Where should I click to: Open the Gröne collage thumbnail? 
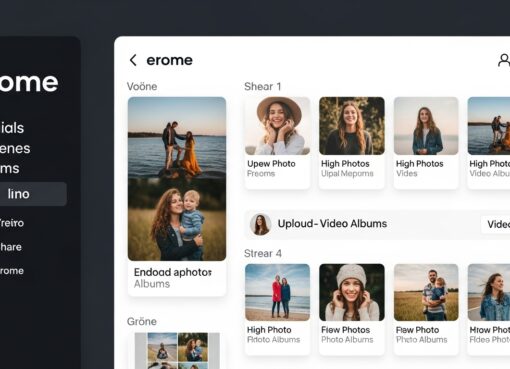[x=177, y=351]
